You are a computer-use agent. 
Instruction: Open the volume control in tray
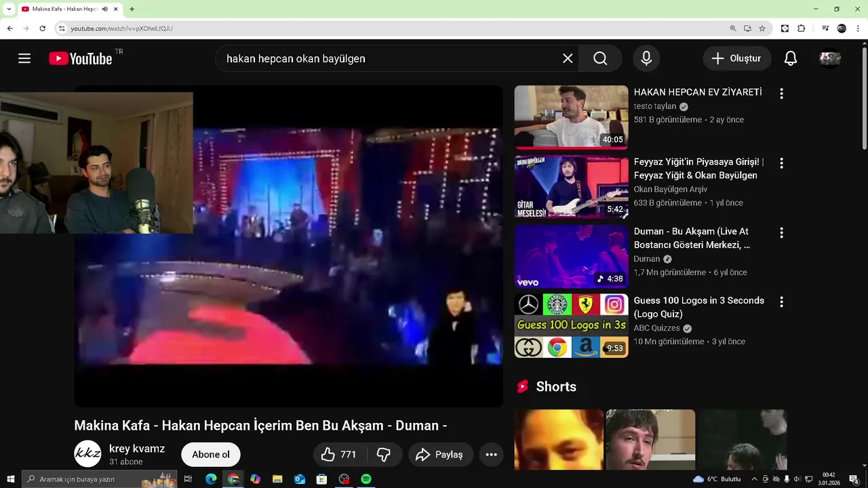click(x=797, y=479)
